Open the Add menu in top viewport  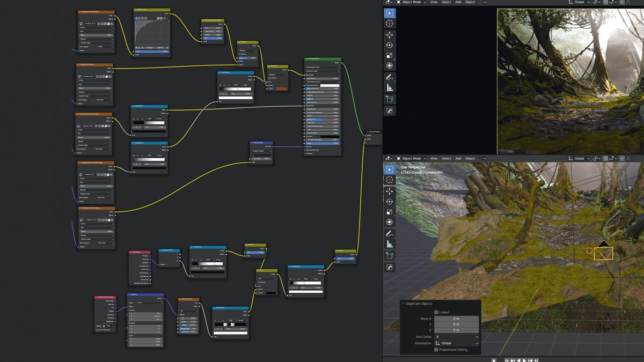pyautogui.click(x=458, y=2)
